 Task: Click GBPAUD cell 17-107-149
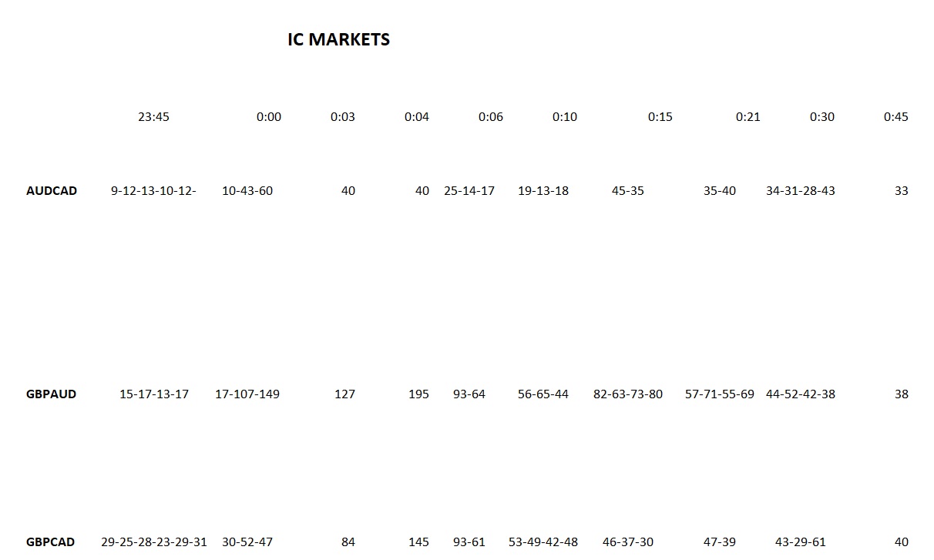[247, 394]
